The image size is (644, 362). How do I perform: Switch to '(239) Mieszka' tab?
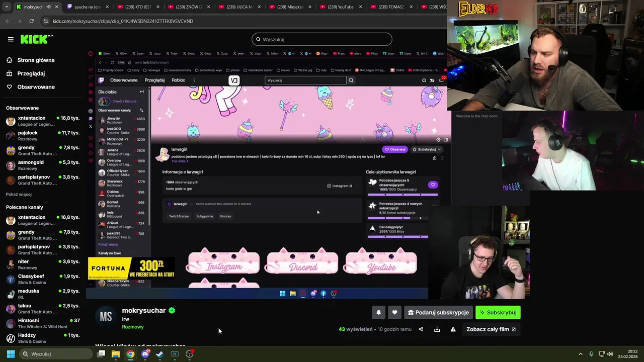[290, 7]
